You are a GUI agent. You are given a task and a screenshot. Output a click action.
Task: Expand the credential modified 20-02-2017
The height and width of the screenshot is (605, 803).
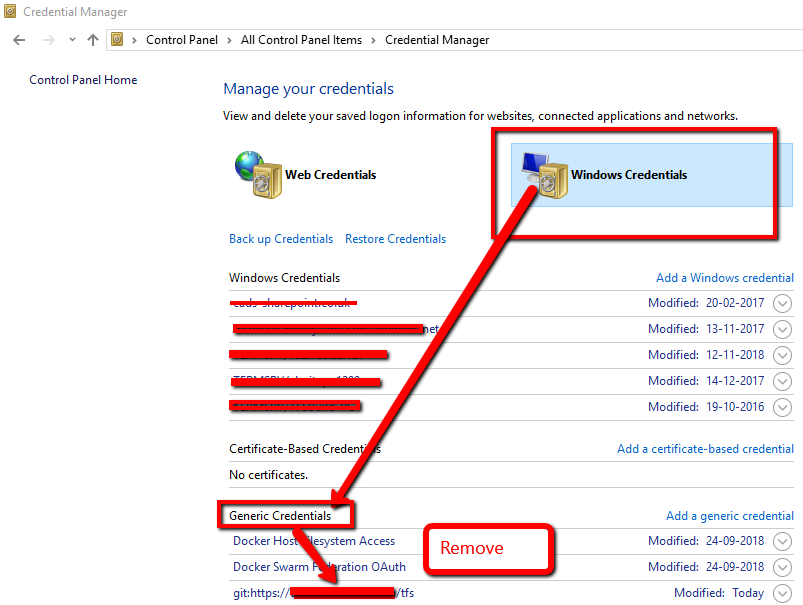point(782,303)
